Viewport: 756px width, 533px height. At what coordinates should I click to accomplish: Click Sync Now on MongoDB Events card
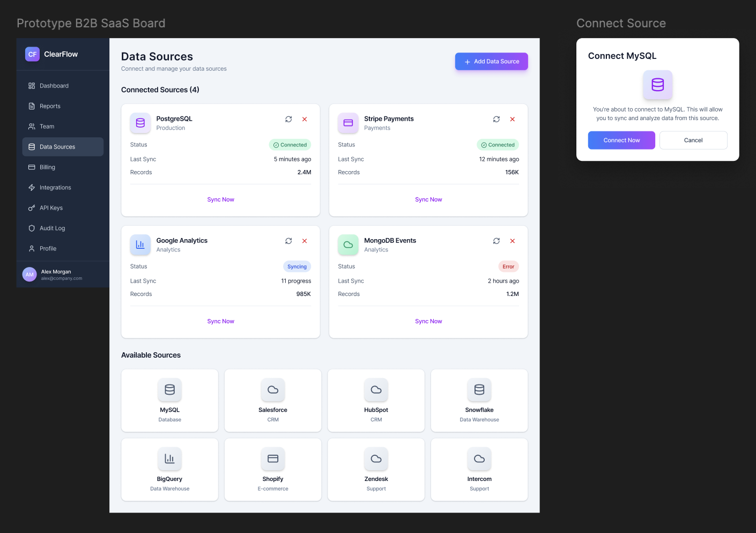click(428, 321)
